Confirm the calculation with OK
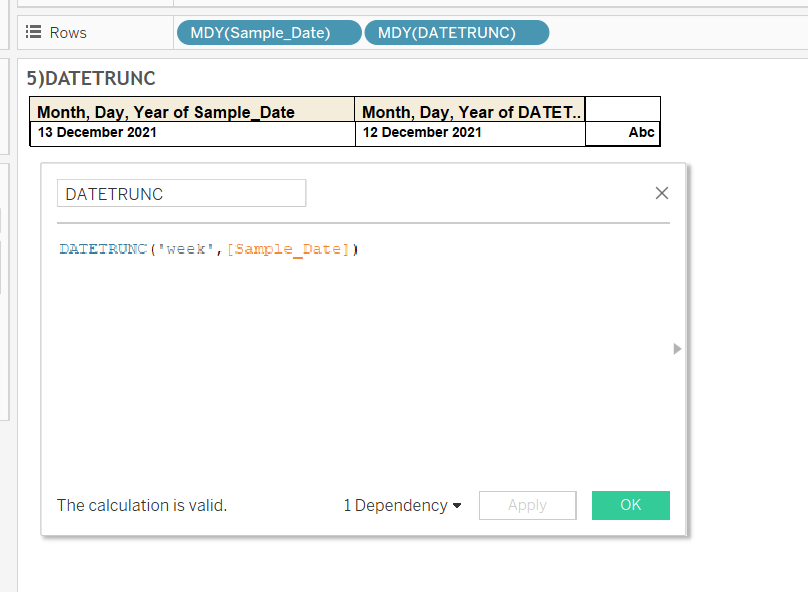 (631, 505)
